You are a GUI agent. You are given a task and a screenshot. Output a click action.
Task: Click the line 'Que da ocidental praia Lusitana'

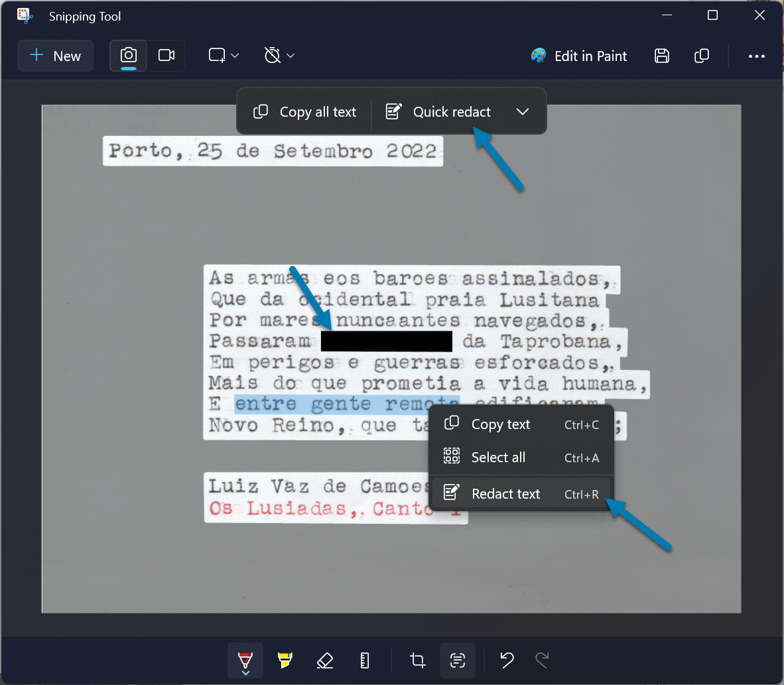(x=405, y=300)
